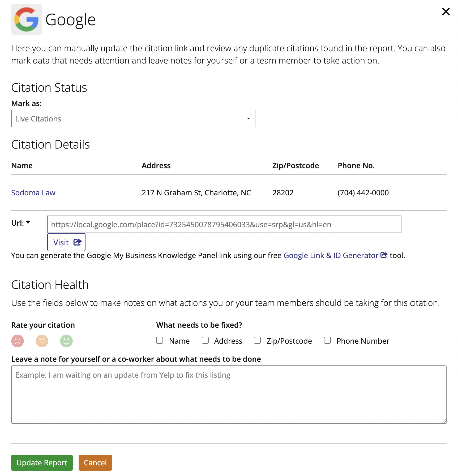
Task: Click the external link icon after ID Generator
Action: [x=384, y=255]
